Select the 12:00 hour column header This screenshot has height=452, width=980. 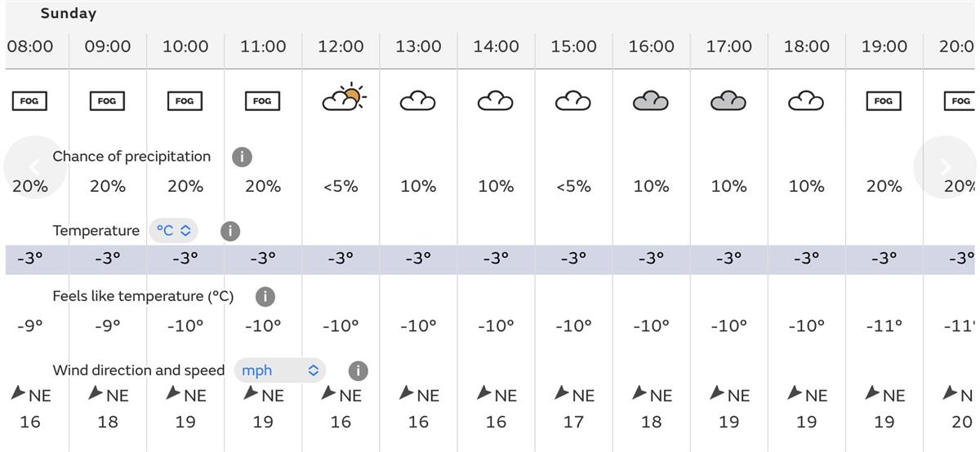point(341,47)
